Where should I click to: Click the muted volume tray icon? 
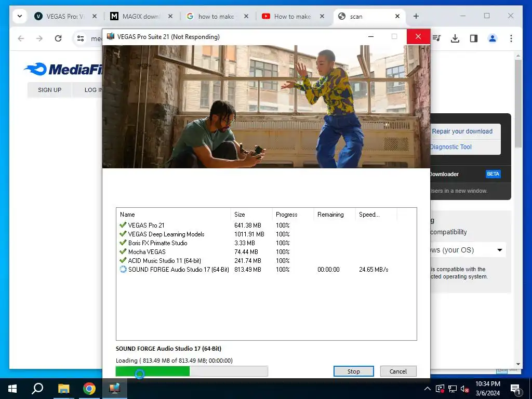pyautogui.click(x=464, y=389)
